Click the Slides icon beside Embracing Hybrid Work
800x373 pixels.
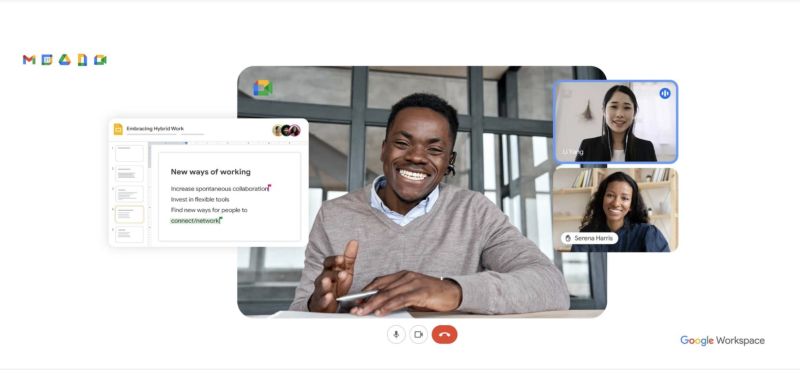tap(118, 129)
